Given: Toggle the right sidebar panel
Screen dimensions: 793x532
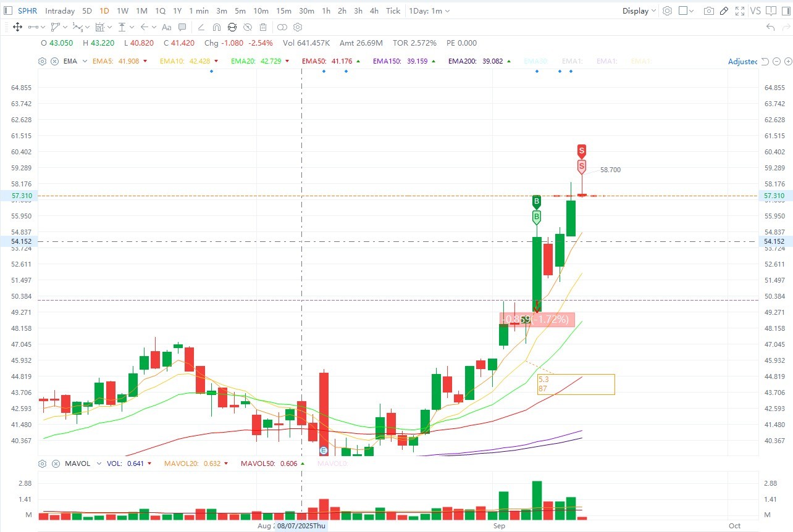Looking at the screenshot, I should tap(786, 11).
